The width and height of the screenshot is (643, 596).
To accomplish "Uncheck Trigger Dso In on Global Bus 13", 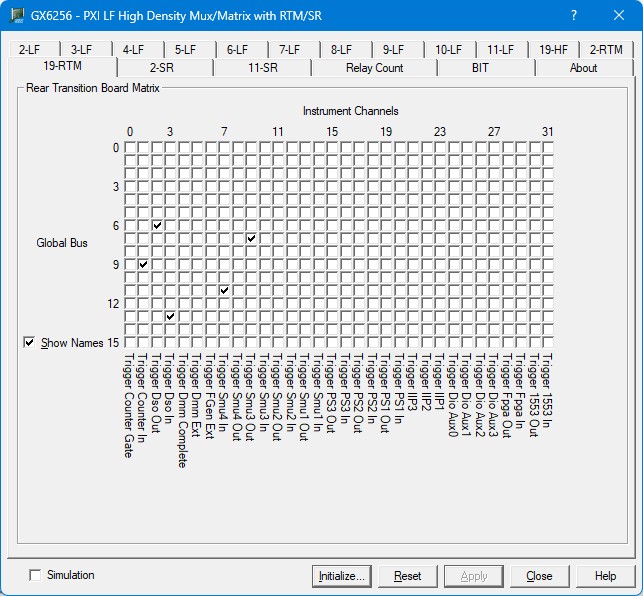I will [x=170, y=317].
